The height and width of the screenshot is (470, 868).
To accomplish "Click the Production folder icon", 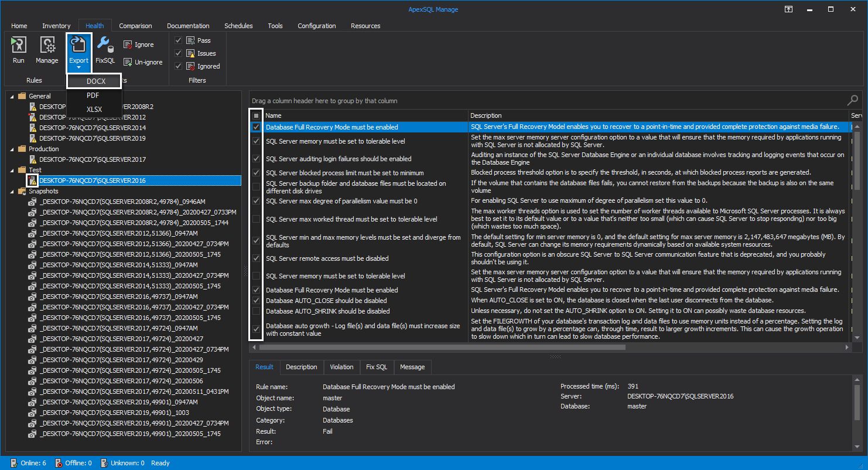I will pyautogui.click(x=22, y=149).
